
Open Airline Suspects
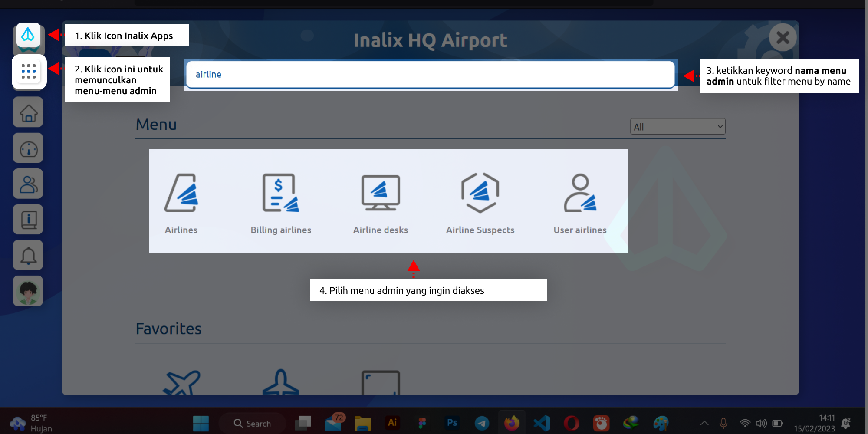480,202
